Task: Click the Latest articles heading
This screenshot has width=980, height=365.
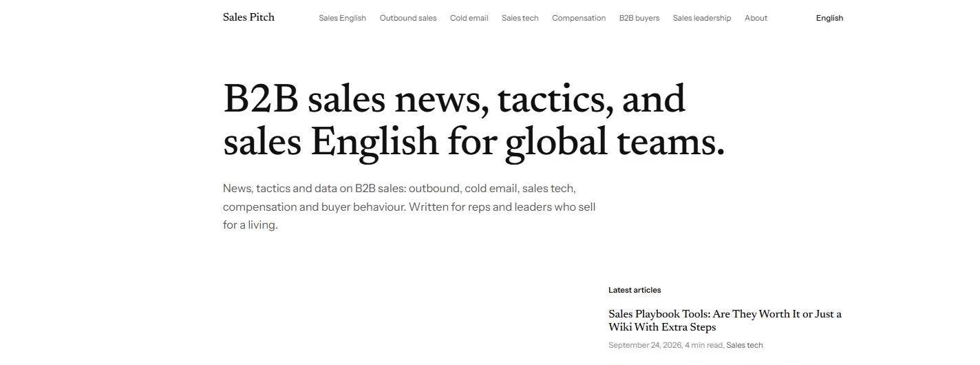Action: click(x=635, y=290)
